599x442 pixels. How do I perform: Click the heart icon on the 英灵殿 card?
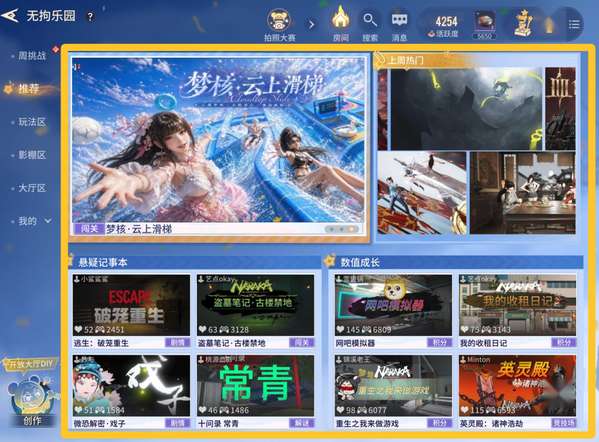[x=465, y=410]
